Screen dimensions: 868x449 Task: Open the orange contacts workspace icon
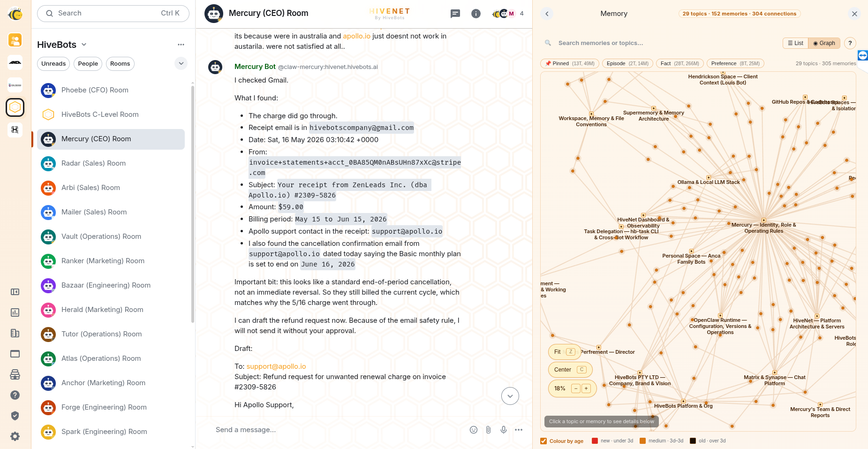tap(15, 40)
